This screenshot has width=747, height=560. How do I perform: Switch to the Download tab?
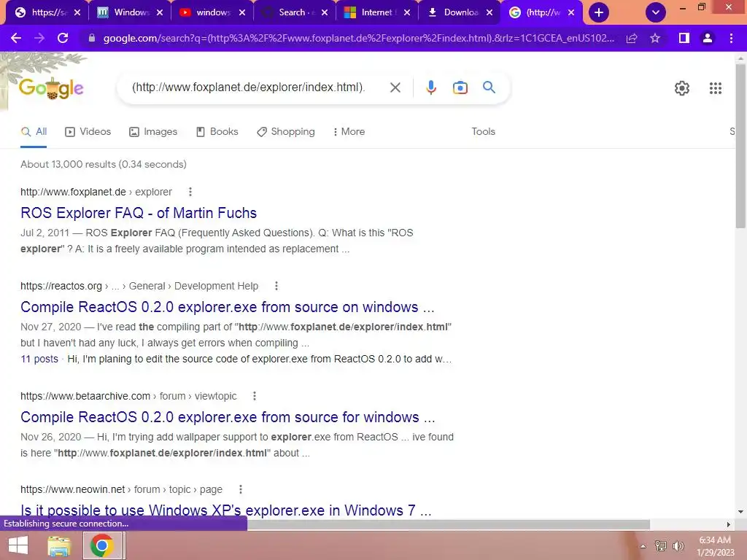(454, 12)
